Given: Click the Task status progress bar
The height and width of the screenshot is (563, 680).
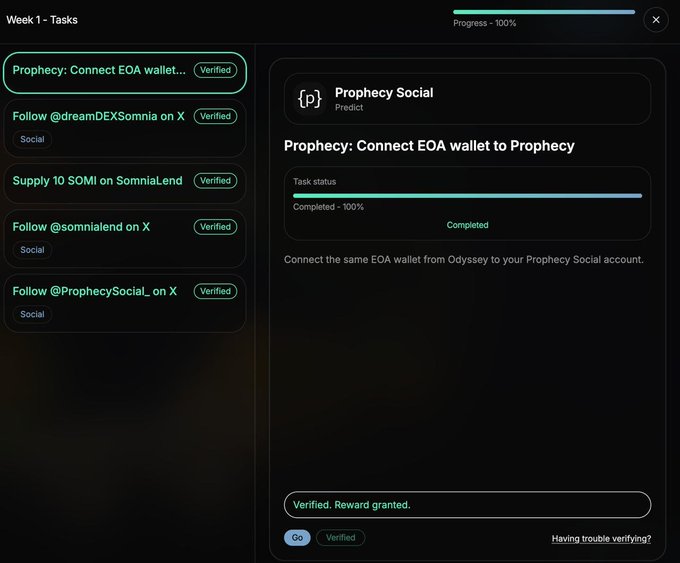Looking at the screenshot, I should (x=468, y=196).
